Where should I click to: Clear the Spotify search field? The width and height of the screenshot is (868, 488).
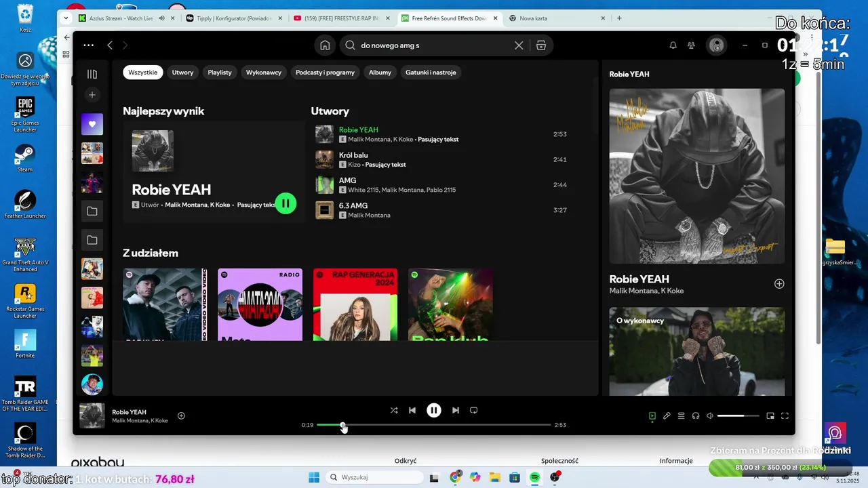click(519, 45)
